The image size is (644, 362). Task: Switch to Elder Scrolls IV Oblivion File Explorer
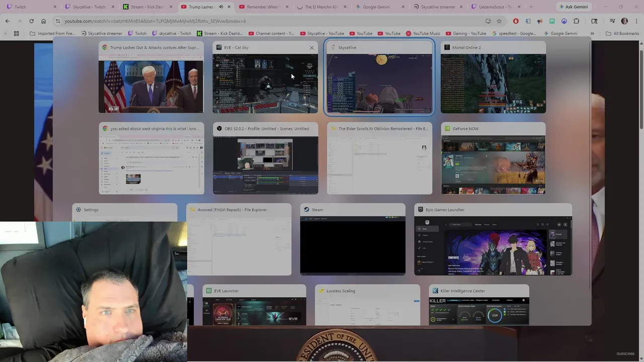click(x=379, y=158)
